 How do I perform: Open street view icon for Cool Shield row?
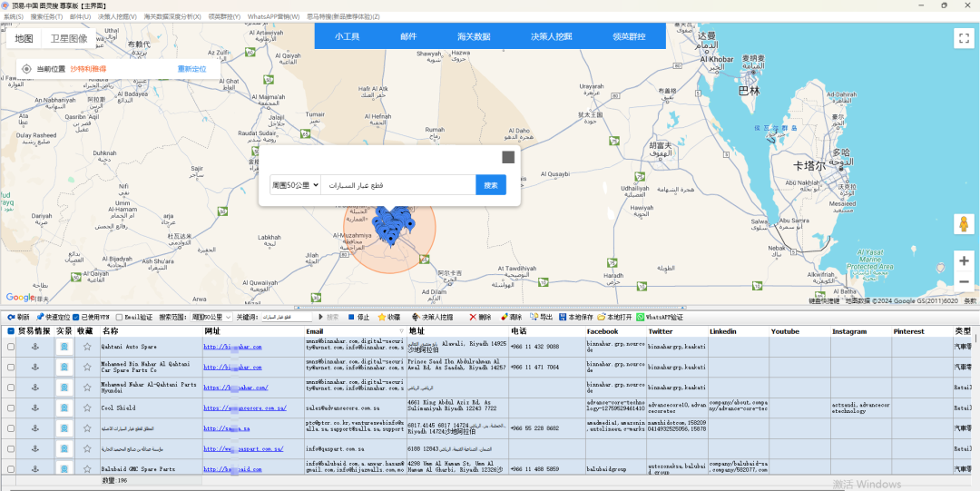(x=64, y=408)
